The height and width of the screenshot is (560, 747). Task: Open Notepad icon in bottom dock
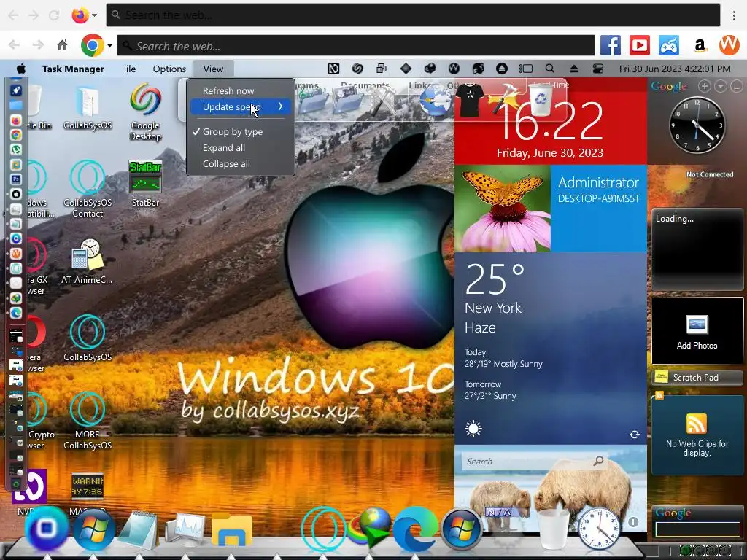click(138, 530)
